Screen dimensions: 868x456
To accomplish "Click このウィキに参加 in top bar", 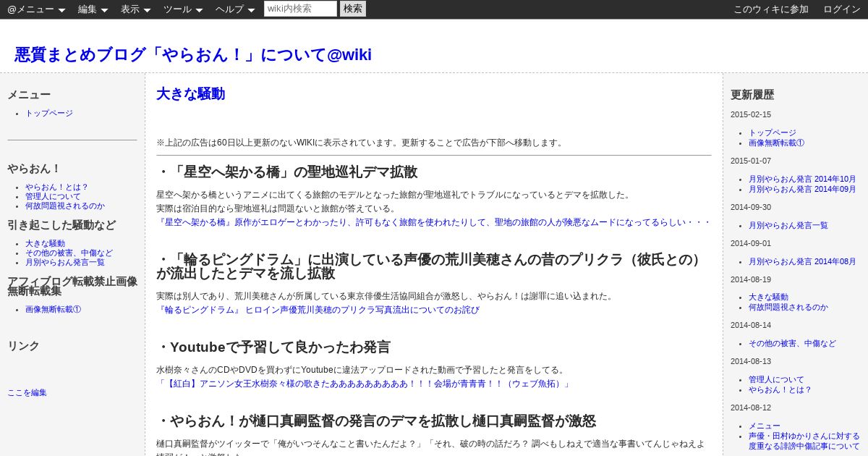I will click(771, 9).
